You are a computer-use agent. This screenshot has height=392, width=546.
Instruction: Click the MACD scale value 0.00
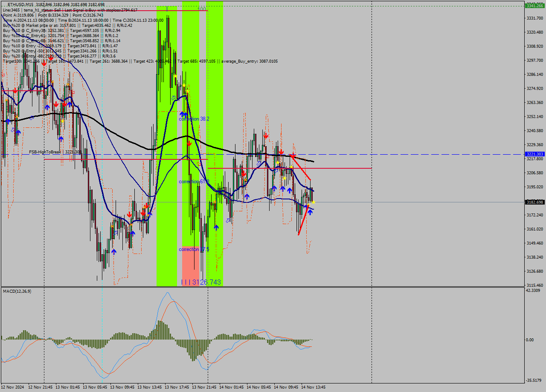530,340
